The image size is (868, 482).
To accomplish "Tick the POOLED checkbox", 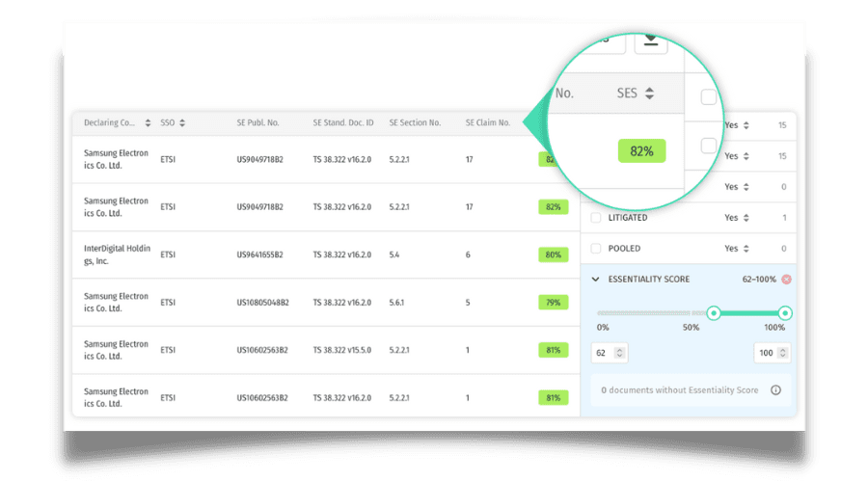I will click(596, 249).
